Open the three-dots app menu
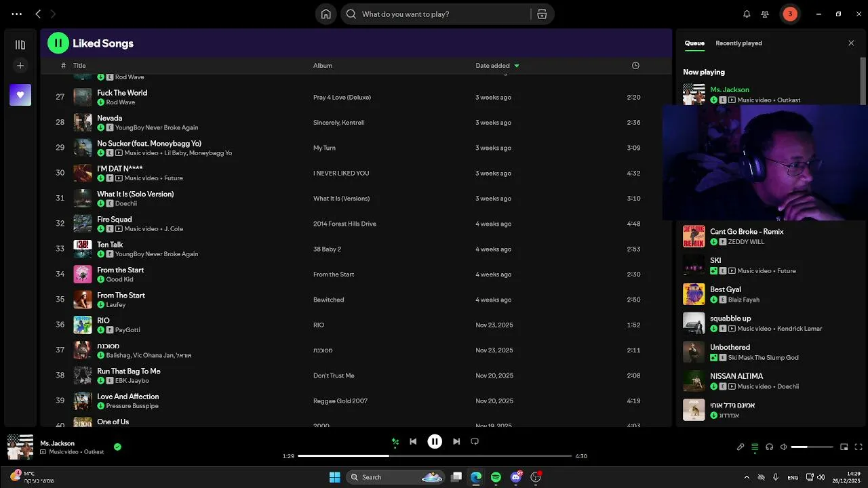 point(17,14)
